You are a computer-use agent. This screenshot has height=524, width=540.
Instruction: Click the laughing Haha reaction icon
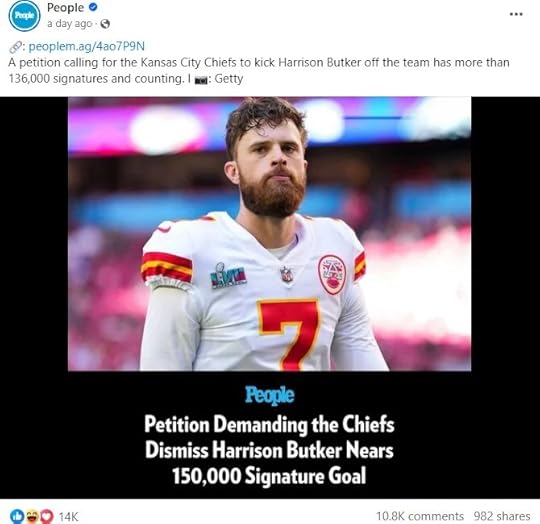point(32,516)
